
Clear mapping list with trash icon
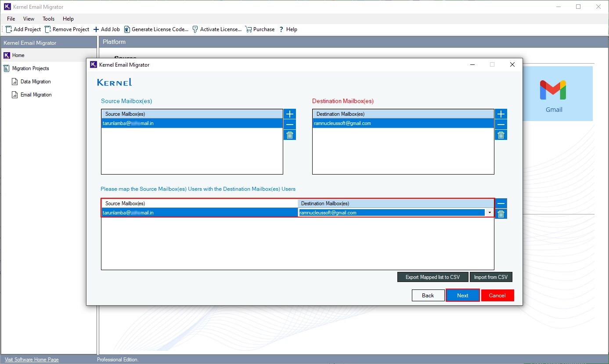coord(501,214)
